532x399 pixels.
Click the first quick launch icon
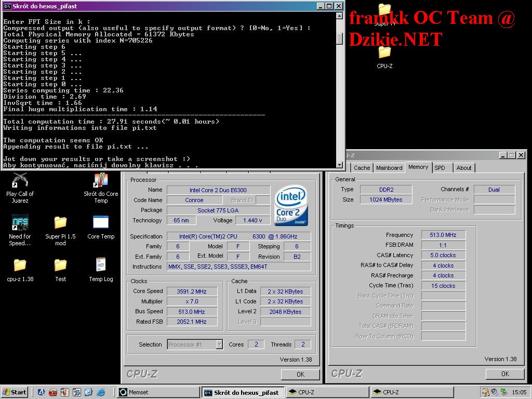pyautogui.click(x=41, y=392)
